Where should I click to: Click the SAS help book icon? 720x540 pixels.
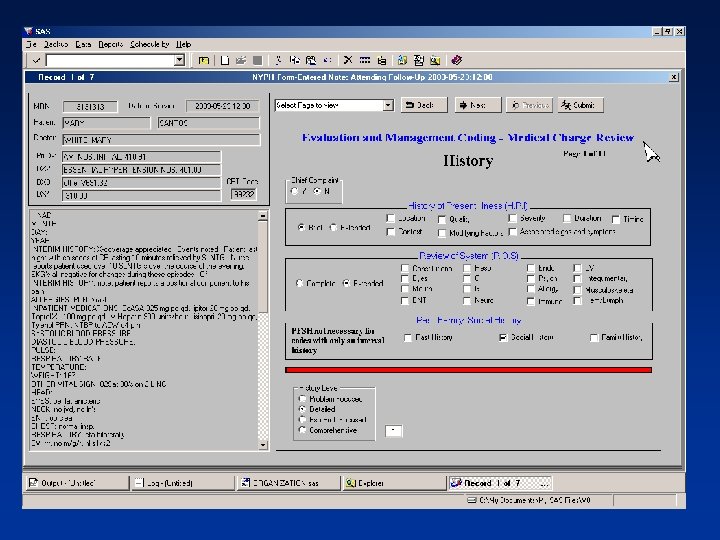coord(456,60)
